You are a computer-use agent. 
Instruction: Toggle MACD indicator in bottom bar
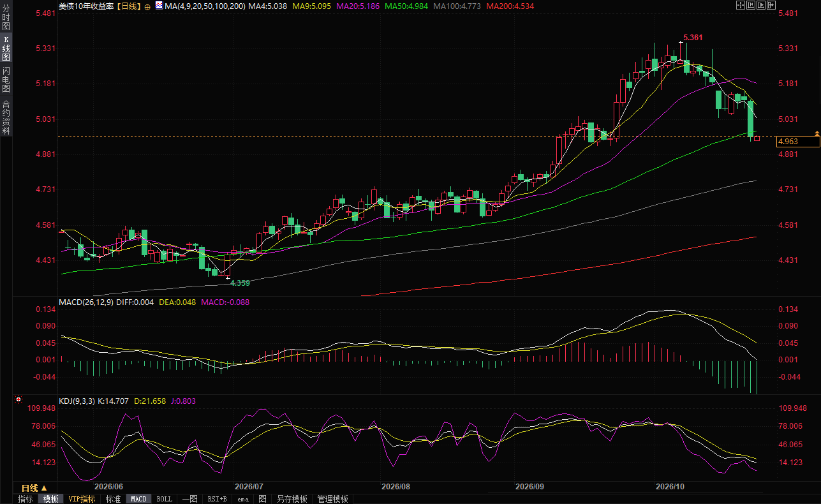pyautogui.click(x=138, y=499)
